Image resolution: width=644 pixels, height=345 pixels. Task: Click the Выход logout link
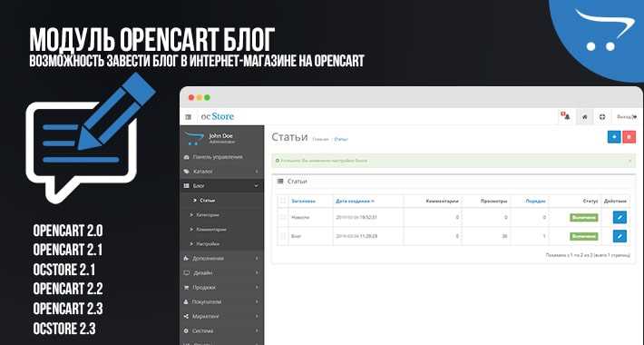[x=627, y=117]
